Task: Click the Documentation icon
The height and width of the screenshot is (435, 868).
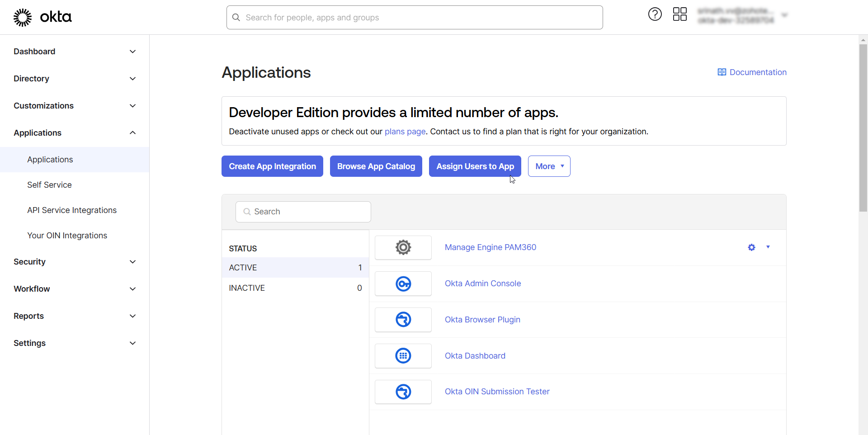Action: [722, 72]
